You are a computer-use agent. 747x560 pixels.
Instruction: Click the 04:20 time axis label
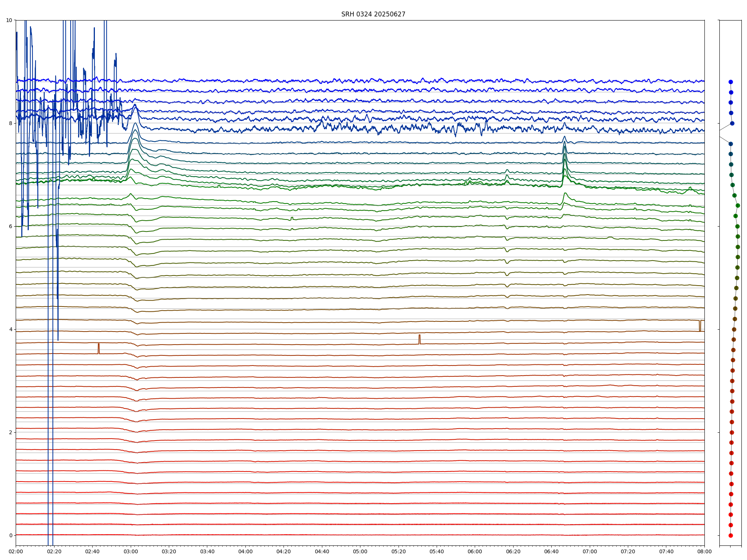tap(283, 551)
